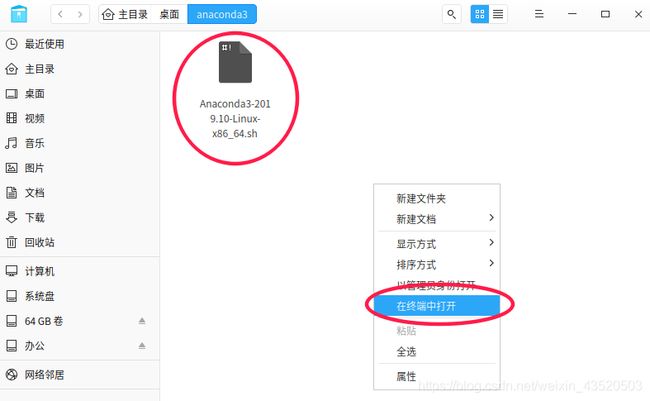Screen dimensions: 650x401
Task: Switch to list view
Action: click(498, 14)
